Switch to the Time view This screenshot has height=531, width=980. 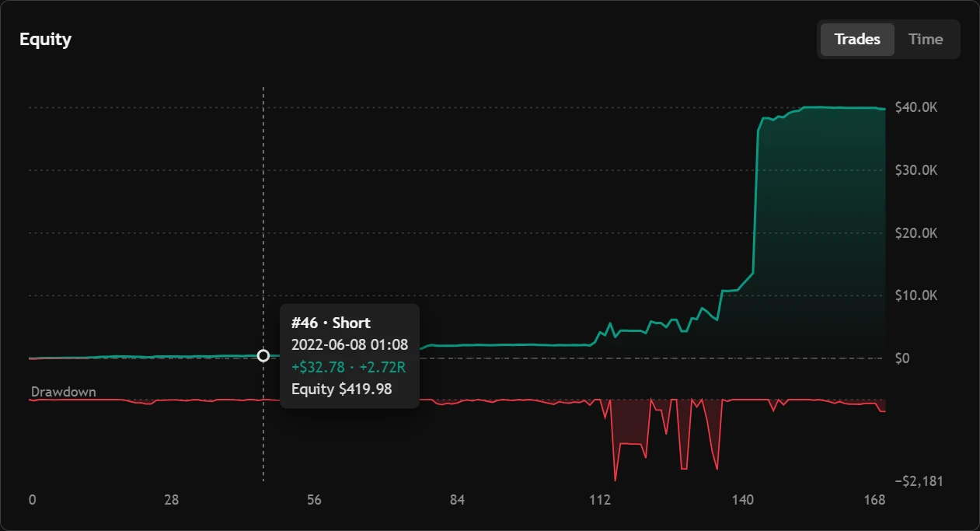[x=926, y=40]
